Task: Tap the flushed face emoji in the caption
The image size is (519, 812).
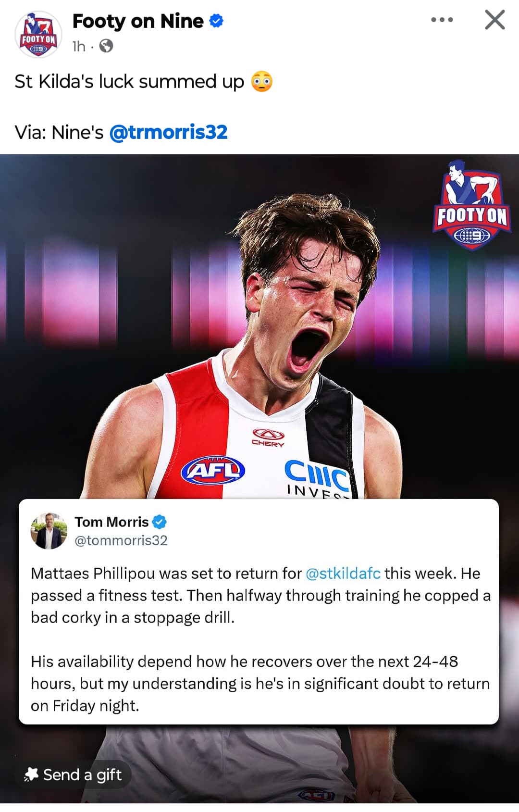Action: pyautogui.click(x=262, y=82)
